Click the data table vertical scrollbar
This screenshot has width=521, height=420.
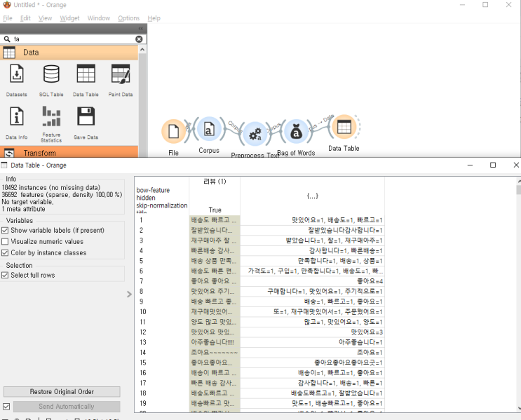pyautogui.click(x=519, y=296)
